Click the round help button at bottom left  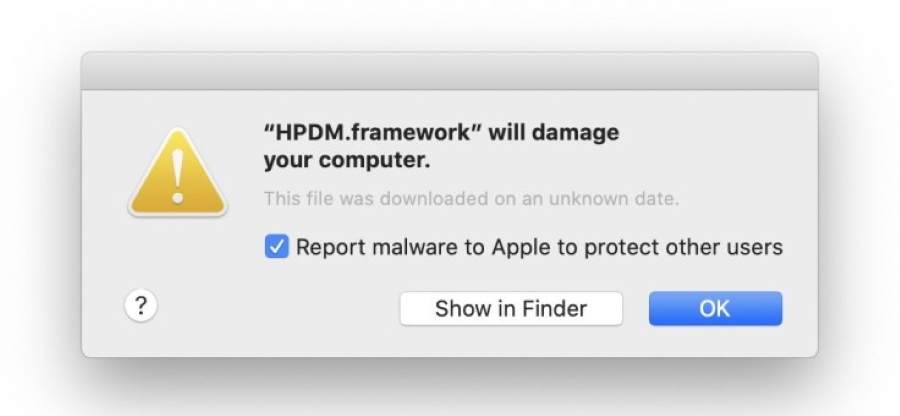pyautogui.click(x=140, y=306)
